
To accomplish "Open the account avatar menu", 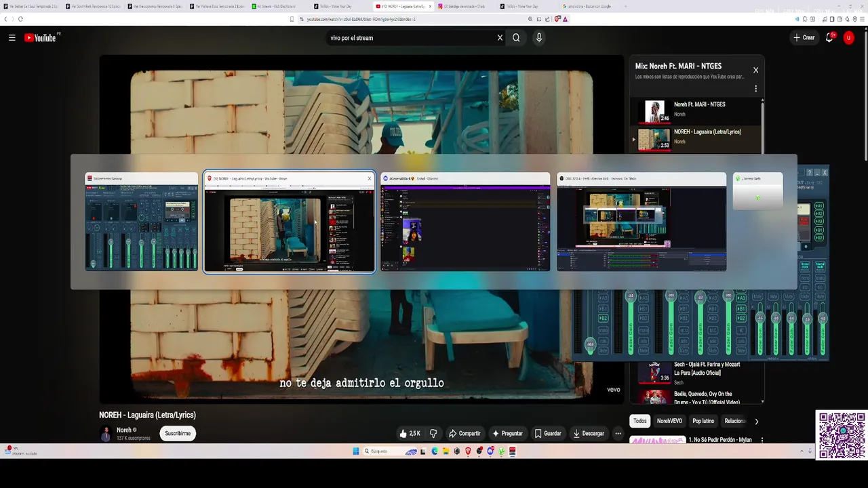I will 848,38.
